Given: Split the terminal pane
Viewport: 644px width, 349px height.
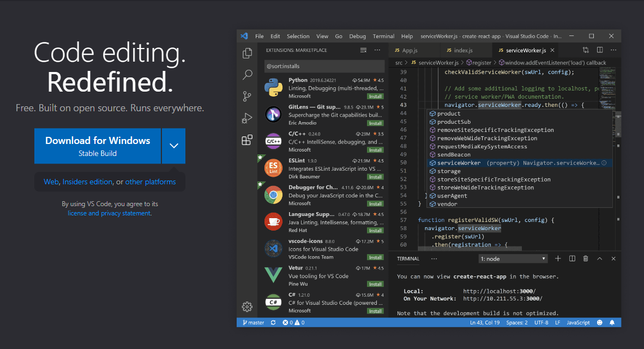Looking at the screenshot, I should click(x=572, y=258).
